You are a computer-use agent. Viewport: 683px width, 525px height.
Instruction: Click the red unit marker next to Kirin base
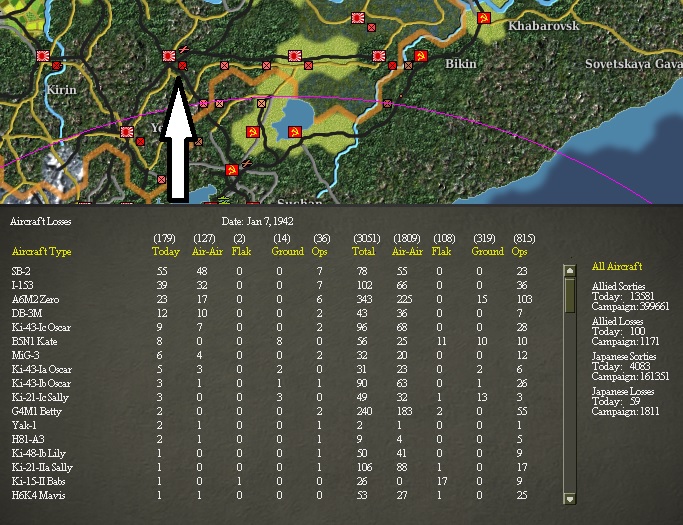point(56,65)
